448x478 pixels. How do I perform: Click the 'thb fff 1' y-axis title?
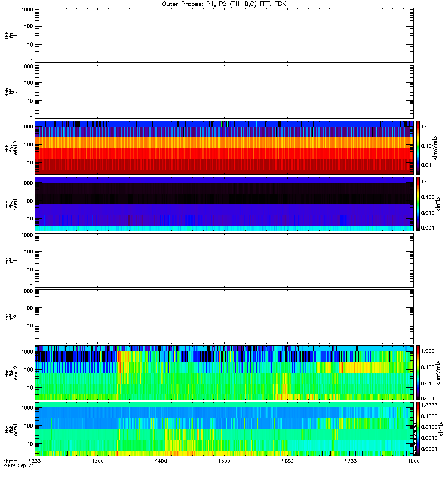pos(11,35)
